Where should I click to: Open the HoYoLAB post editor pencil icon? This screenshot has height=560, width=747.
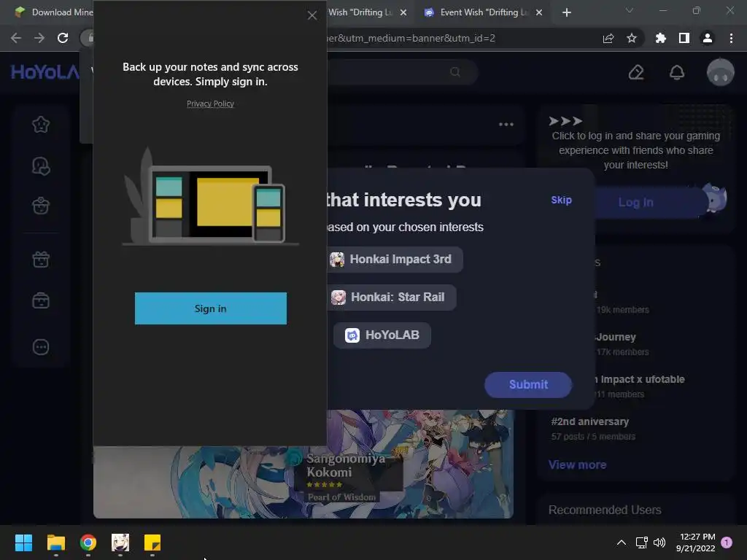coord(636,72)
